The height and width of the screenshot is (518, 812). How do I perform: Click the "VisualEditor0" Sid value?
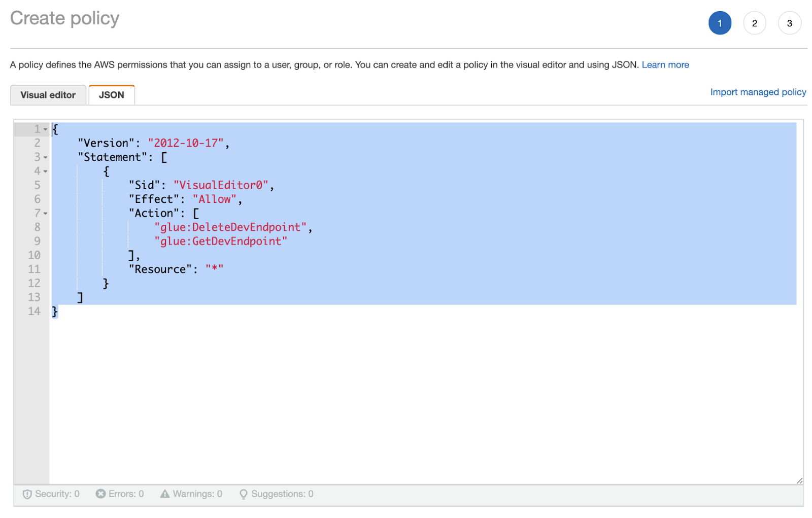coord(221,185)
